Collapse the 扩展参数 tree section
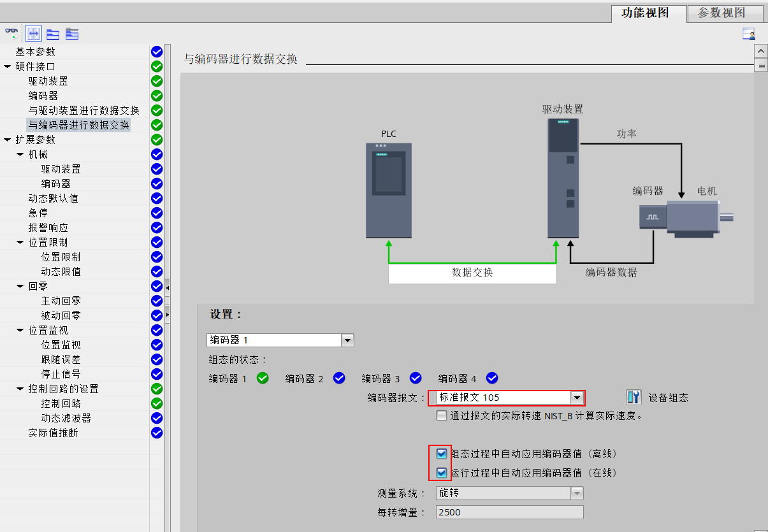The image size is (768, 532). pyautogui.click(x=6, y=140)
